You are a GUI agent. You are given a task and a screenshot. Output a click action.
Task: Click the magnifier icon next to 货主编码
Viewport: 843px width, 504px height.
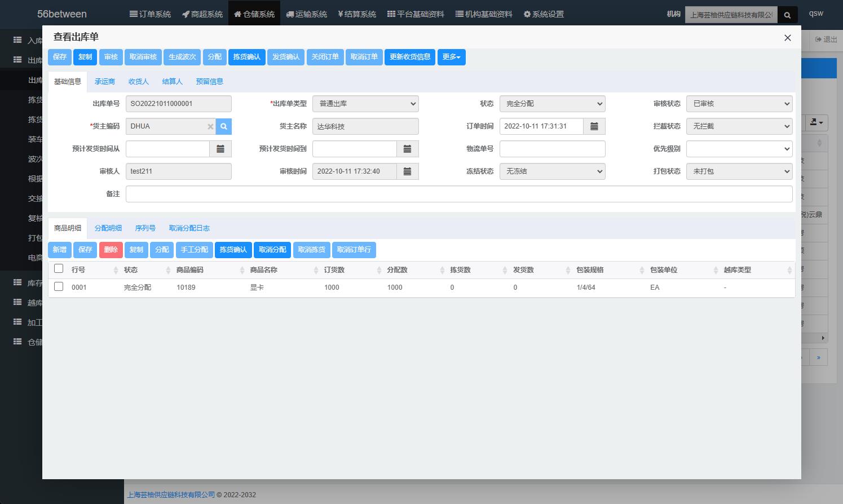(x=224, y=126)
